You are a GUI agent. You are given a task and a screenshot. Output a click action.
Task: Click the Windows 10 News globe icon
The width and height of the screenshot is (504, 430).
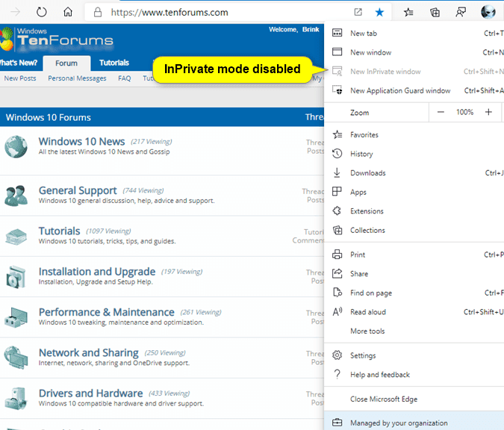(x=16, y=147)
